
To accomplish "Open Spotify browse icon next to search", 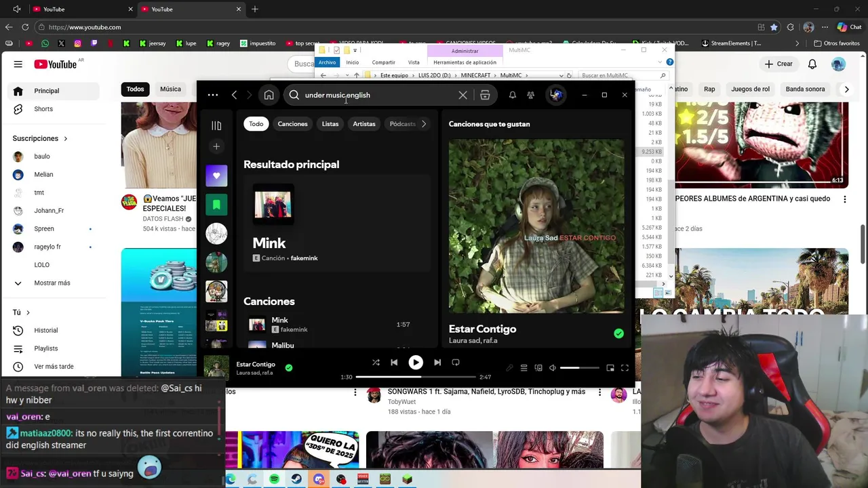I will coord(485,95).
